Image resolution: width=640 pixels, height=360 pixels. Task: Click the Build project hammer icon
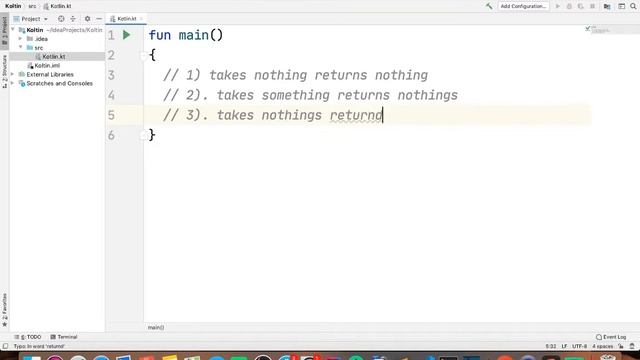(489, 6)
